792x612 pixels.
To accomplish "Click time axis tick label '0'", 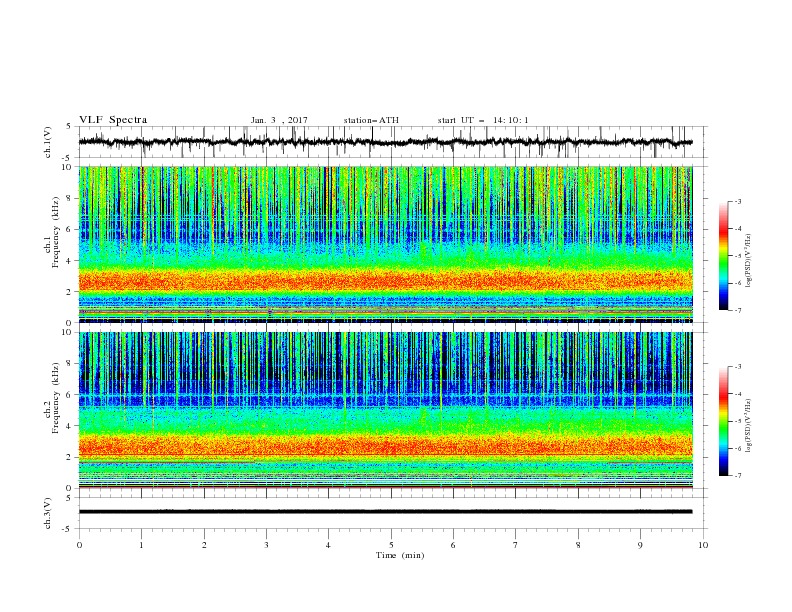I will 79,545.
